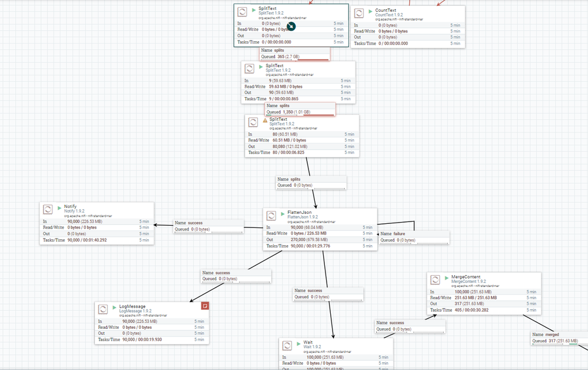Select success connection leading to LogMessage
The image size is (588, 370).
(236, 276)
